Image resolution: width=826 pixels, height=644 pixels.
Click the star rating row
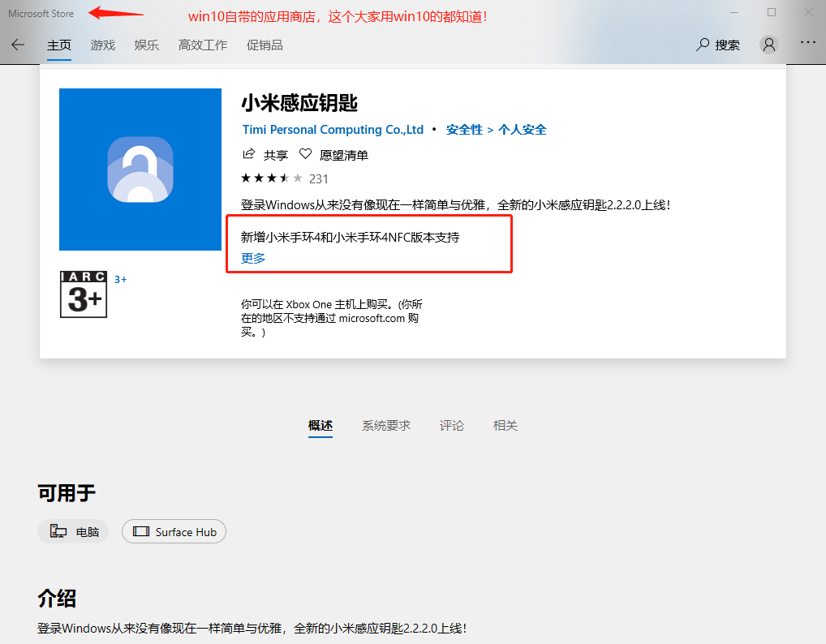click(272, 178)
